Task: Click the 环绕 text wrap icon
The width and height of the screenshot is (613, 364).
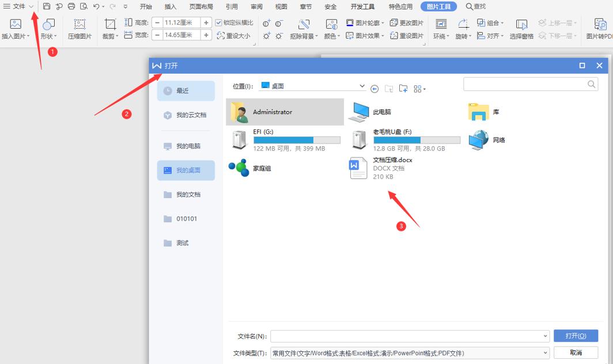Action: coord(441,24)
